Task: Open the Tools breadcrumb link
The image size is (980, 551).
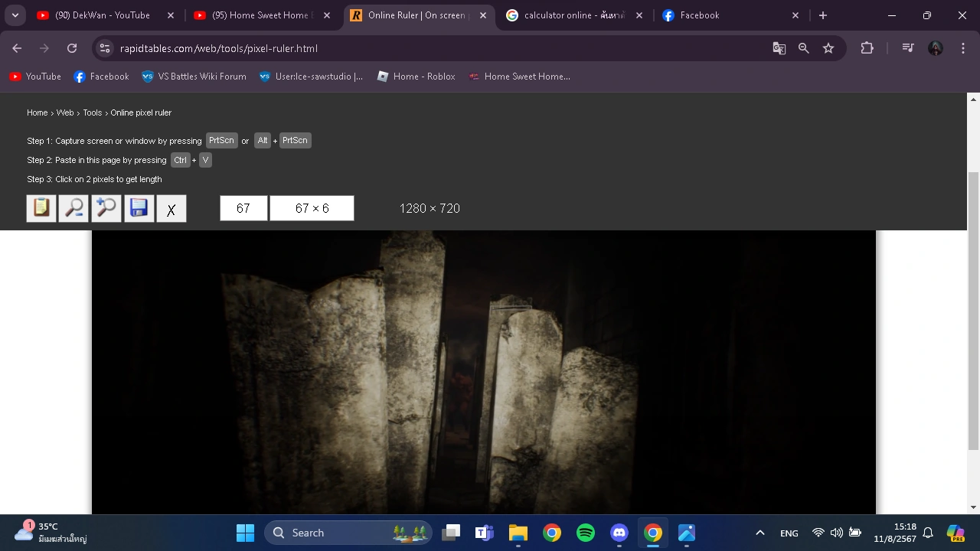Action: 93,112
